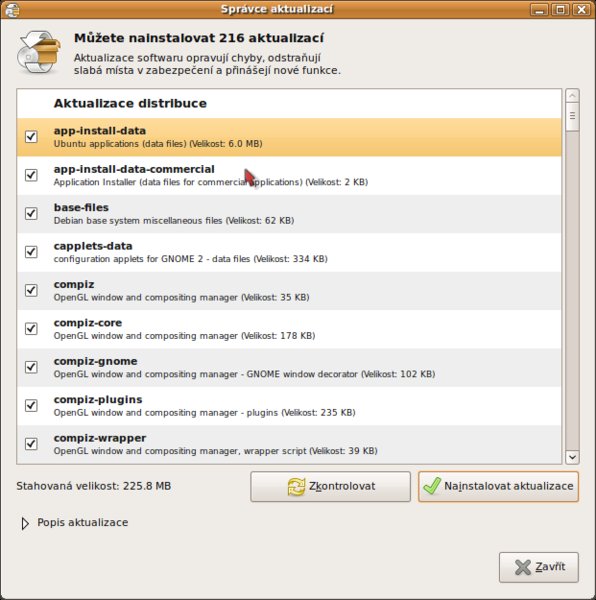Close the Správce aktualizací window
596x600 pixels.
coord(581,9)
